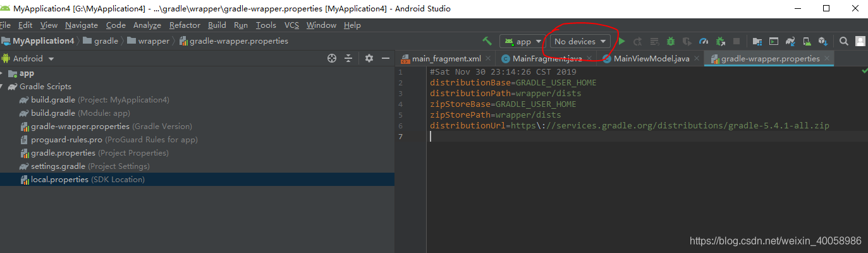868x253 pixels.
Task: Click MyApplication4 in the breadcrumb bar
Action: pyautogui.click(x=37, y=41)
